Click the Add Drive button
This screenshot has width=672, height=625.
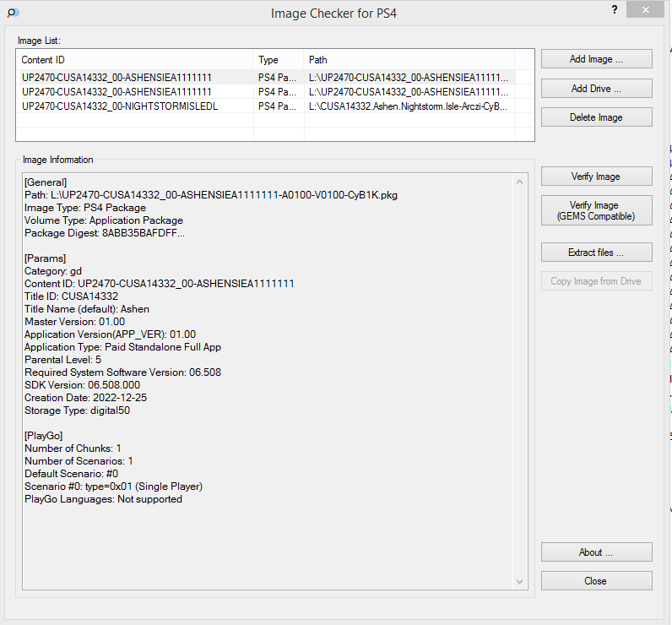596,89
